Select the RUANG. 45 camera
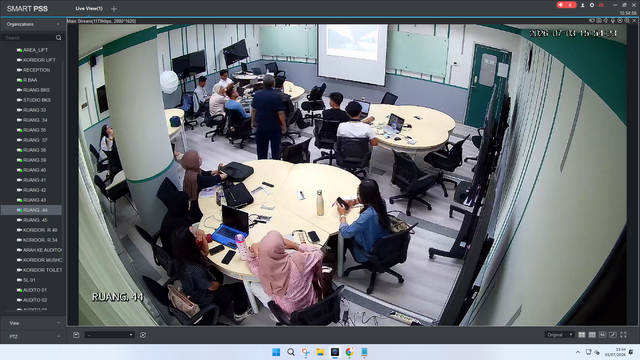 click(x=35, y=220)
